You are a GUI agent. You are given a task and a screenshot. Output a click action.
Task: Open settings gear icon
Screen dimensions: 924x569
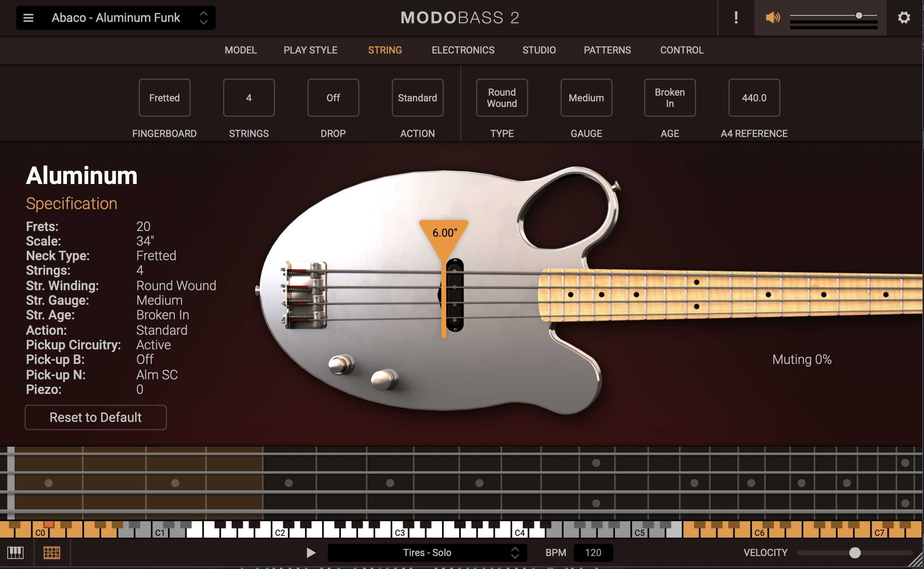(904, 18)
